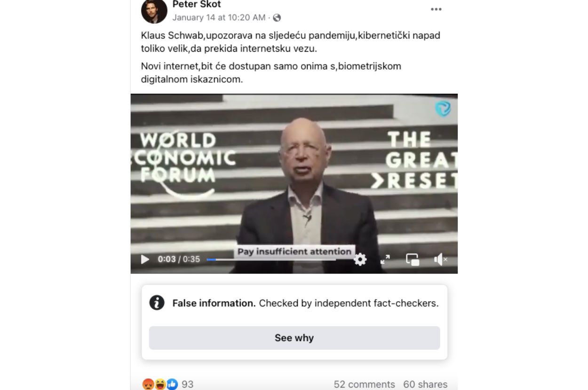Click the public globe audience icon

277,18
